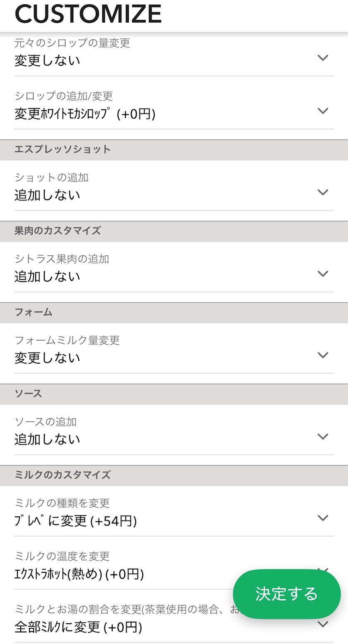
Task: Select the ｴｸｽﾄﾗﾎｯﾄ(熱め) (+0円) value text
Action: click(79, 574)
